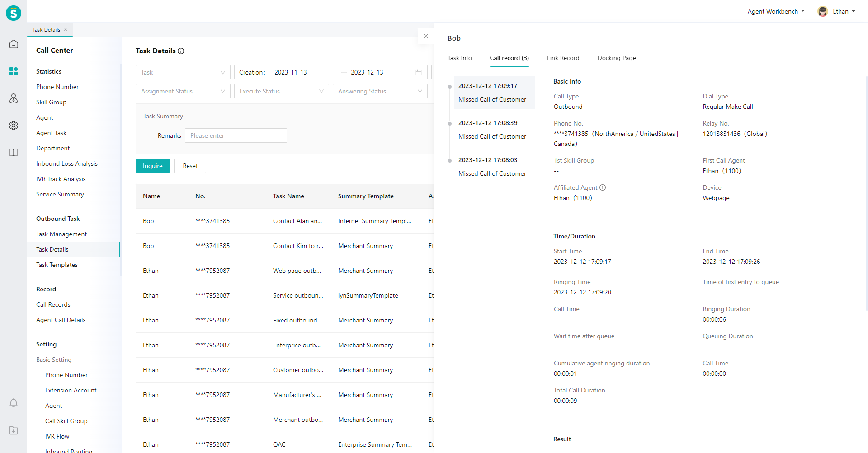Open Skill Group in Statistics menu
This screenshot has height=453, width=868.
pyautogui.click(x=51, y=102)
